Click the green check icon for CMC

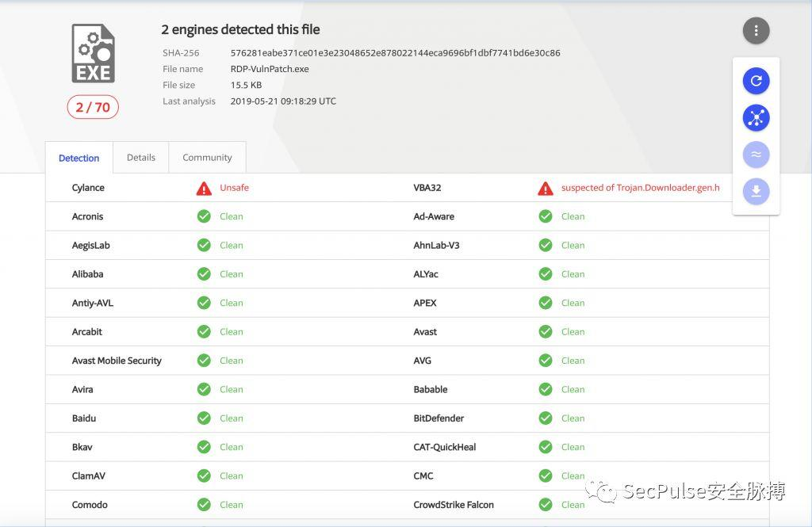pyautogui.click(x=546, y=475)
